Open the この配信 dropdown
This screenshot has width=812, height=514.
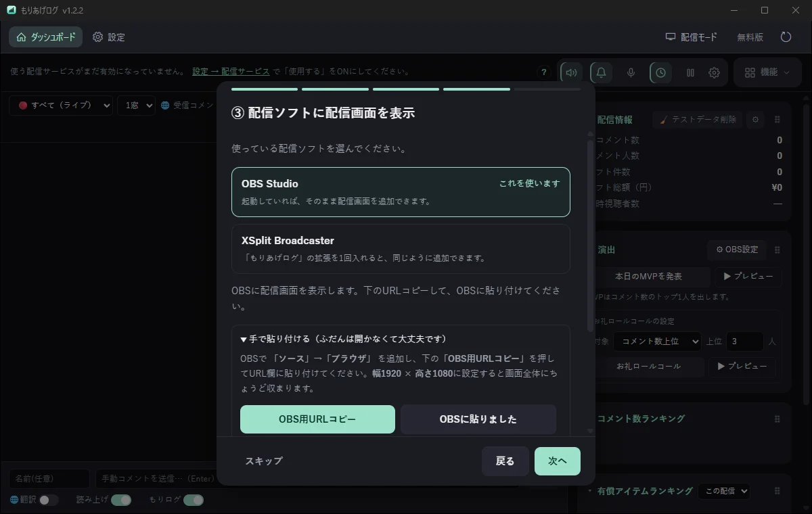click(723, 491)
